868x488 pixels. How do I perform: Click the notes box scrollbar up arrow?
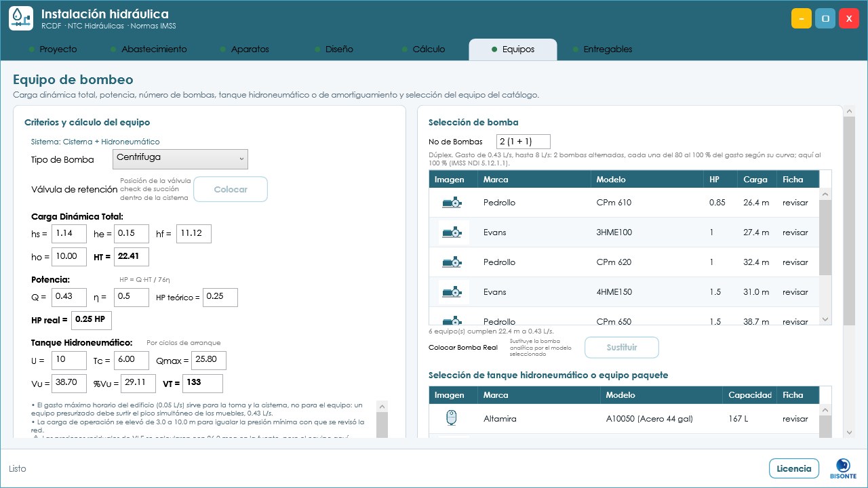coord(382,406)
